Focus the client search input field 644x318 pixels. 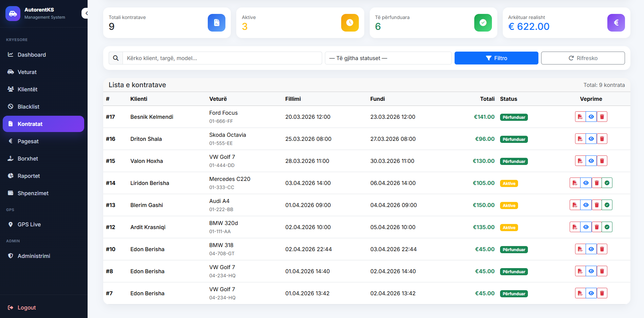point(222,58)
